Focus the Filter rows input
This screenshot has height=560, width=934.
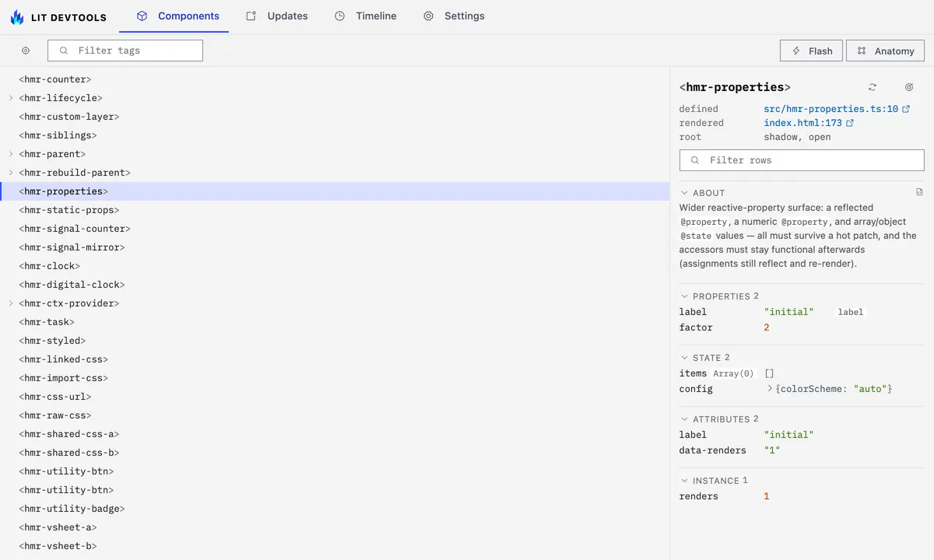click(802, 160)
